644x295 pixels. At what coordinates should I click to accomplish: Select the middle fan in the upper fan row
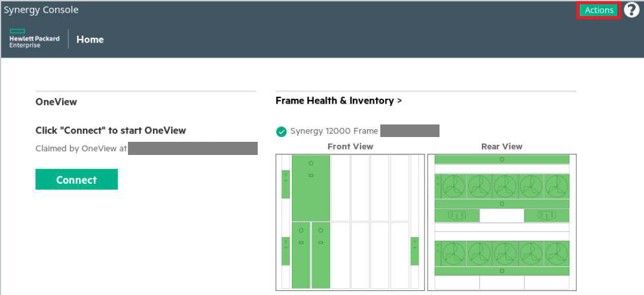click(x=505, y=187)
